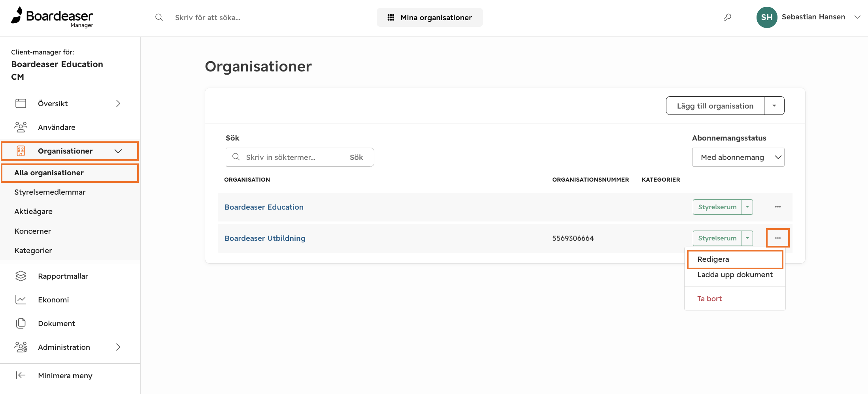Viewport: 868px width, 394px height.
Task: Expand the Sebastian Hansen user menu arrow
Action: point(857,17)
